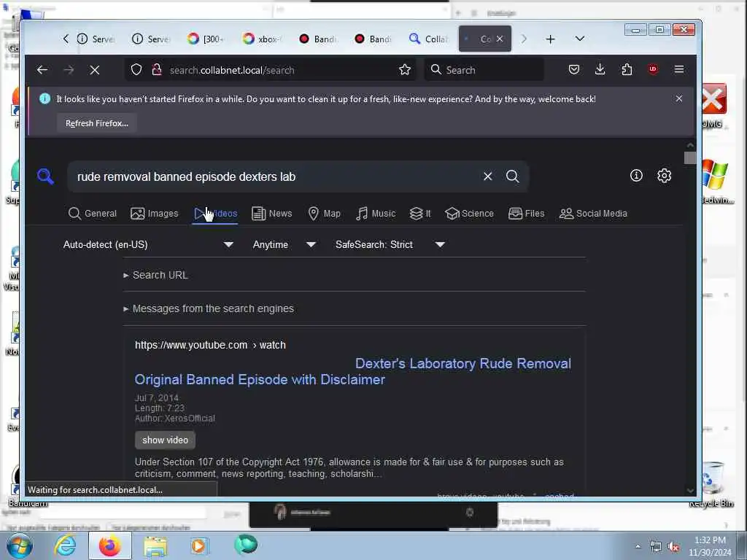Open Anytime time range dropdown
The image size is (747, 560).
point(284,244)
